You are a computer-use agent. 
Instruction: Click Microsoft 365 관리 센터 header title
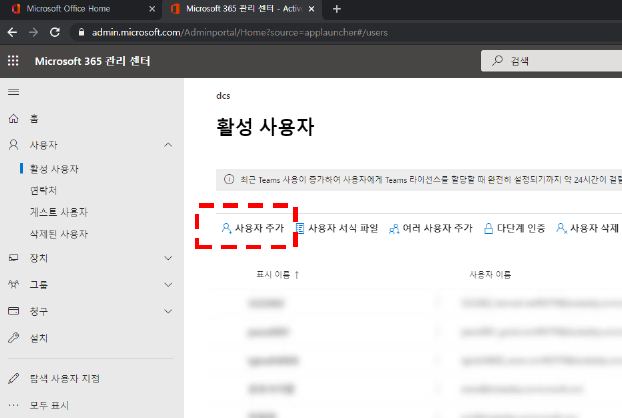(92, 61)
